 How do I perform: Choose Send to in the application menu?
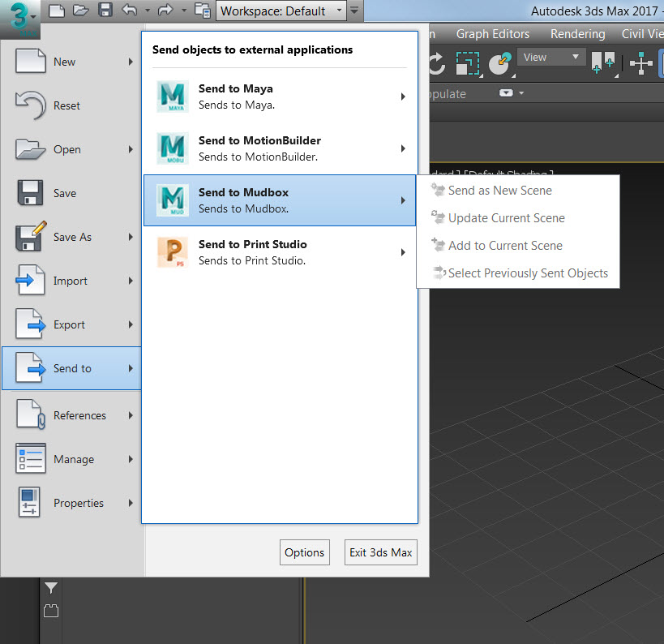click(72, 368)
